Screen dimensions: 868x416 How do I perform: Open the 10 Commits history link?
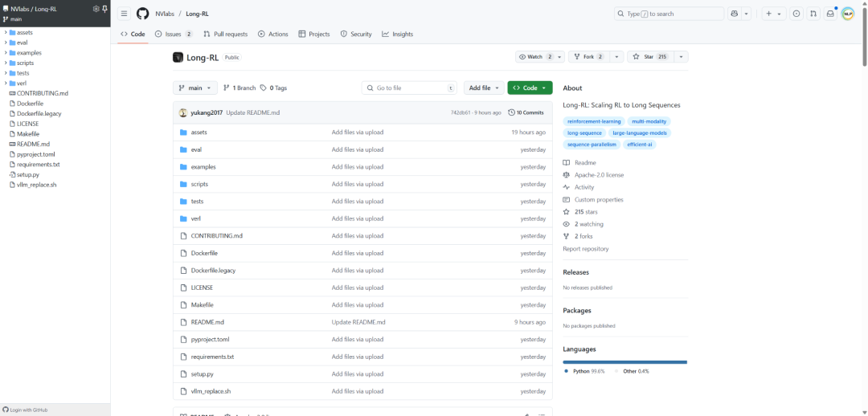coord(526,112)
